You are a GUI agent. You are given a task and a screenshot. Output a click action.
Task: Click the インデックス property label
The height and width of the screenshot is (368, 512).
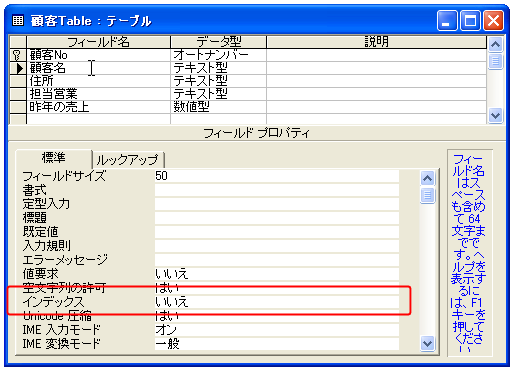53,302
